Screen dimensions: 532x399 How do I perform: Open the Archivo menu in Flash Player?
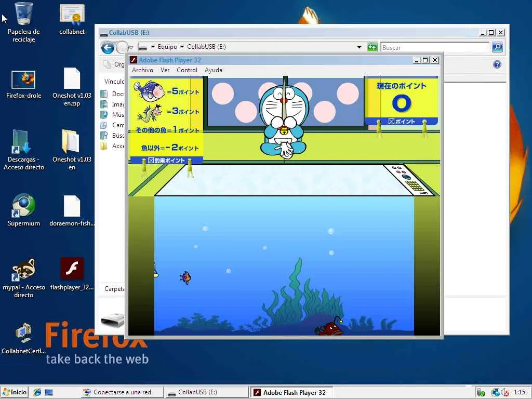[x=142, y=70]
